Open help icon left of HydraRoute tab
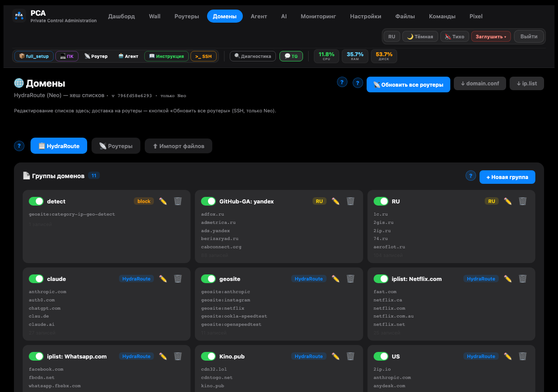 (19, 146)
